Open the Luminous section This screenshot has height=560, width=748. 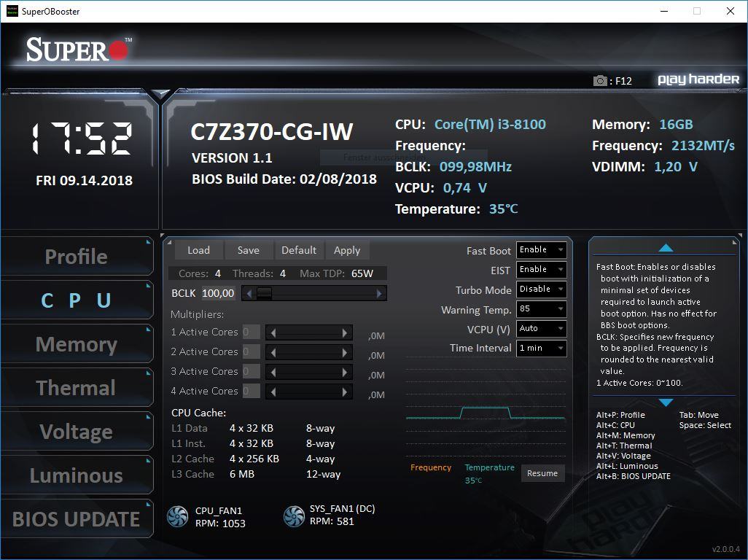[77, 475]
